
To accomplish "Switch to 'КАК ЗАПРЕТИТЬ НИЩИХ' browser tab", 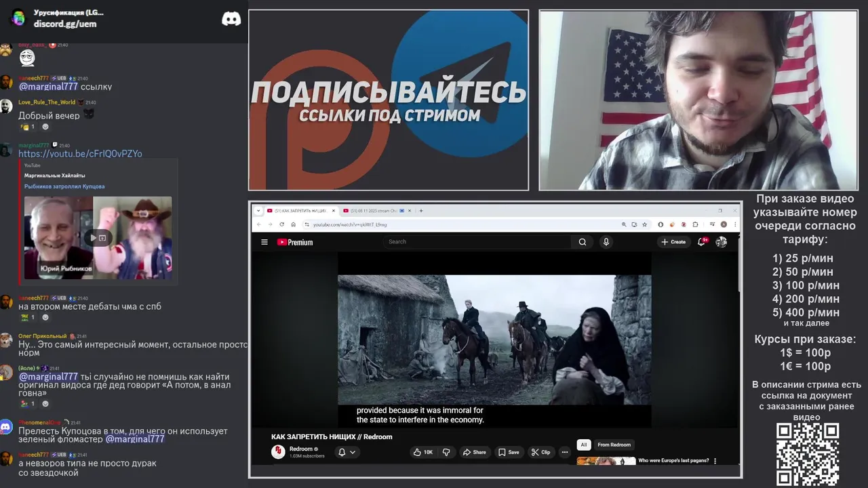I will click(300, 211).
